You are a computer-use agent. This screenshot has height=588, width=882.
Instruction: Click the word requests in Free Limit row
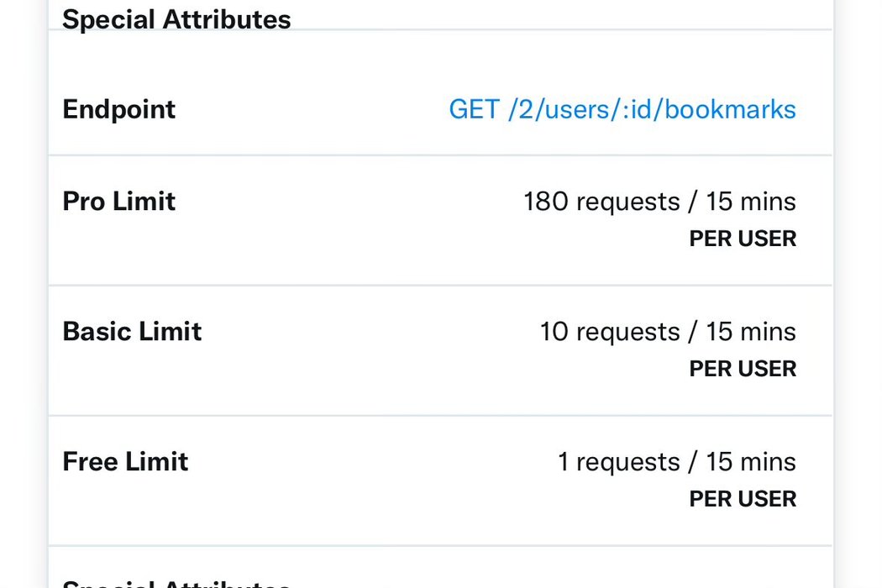point(627,463)
